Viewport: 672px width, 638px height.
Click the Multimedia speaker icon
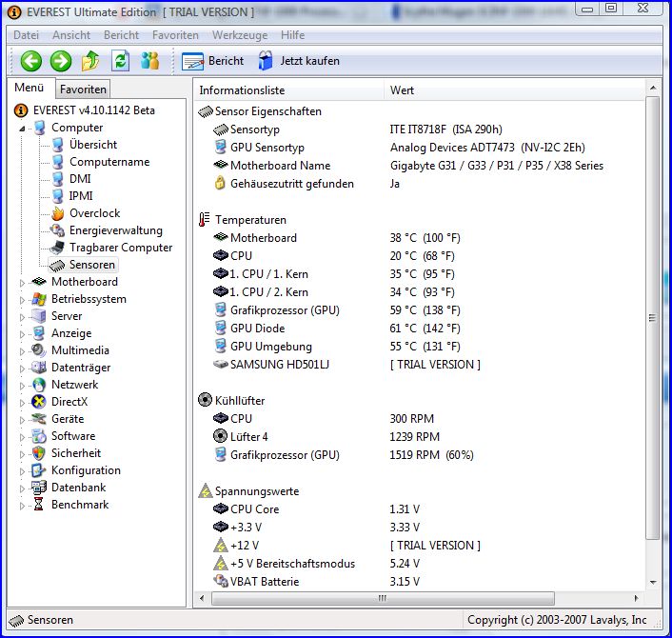pos(39,350)
